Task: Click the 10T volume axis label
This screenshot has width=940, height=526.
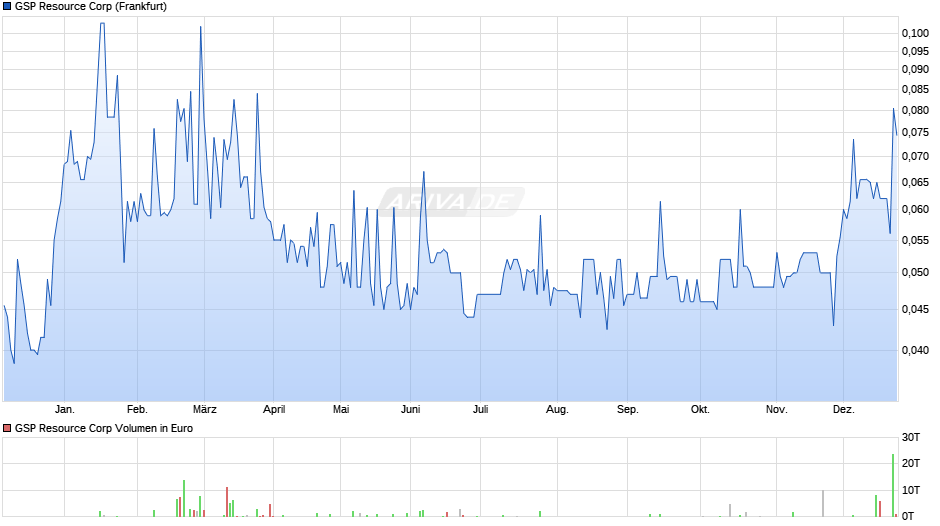Action: [911, 490]
